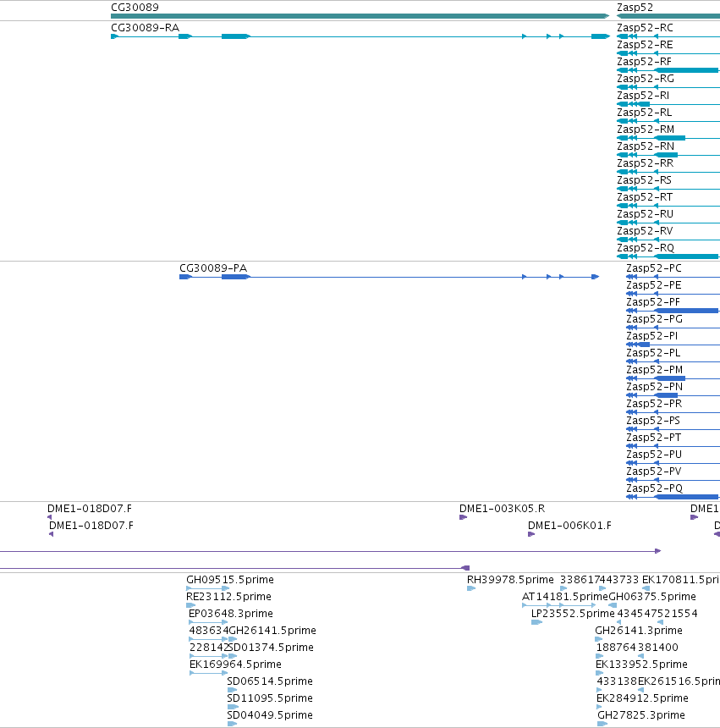Select the Zasp52-RL transcript label
The image size is (720, 728).
[645, 113]
